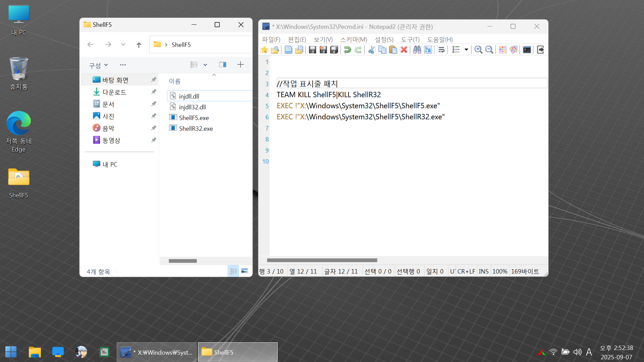The width and height of the screenshot is (644, 362).
Task: Toggle Explorer preview pane button
Action: click(222, 65)
